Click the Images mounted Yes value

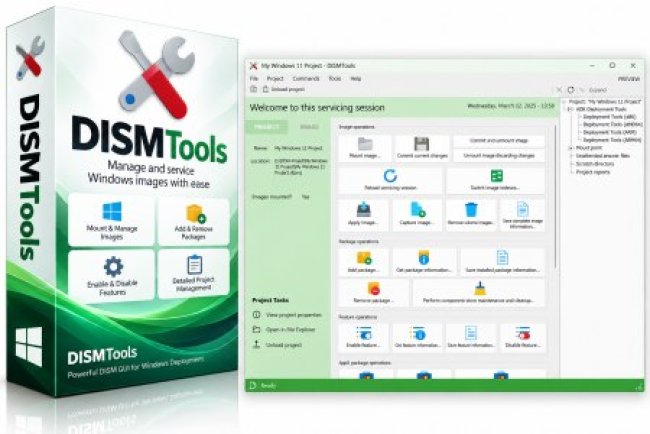coord(305,197)
